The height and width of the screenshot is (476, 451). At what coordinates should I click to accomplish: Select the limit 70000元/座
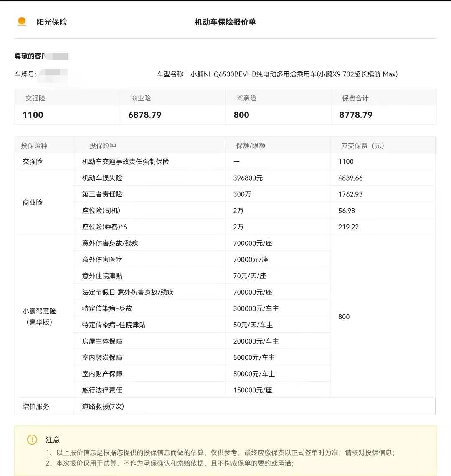[x=251, y=260]
